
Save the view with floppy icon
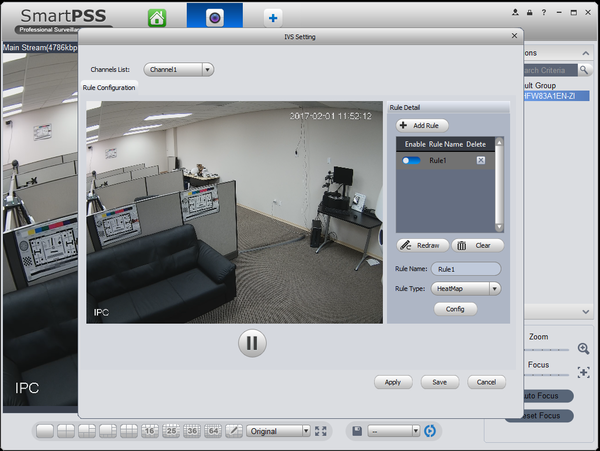click(357, 431)
